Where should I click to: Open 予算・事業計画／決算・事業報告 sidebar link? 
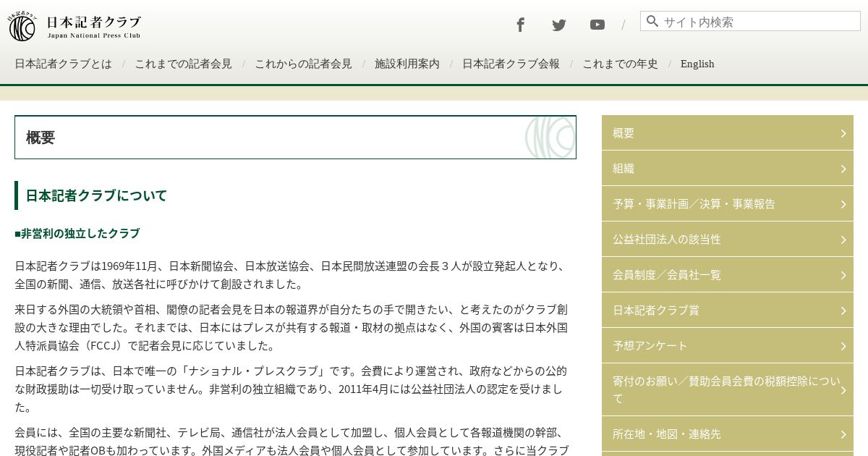[x=728, y=203]
